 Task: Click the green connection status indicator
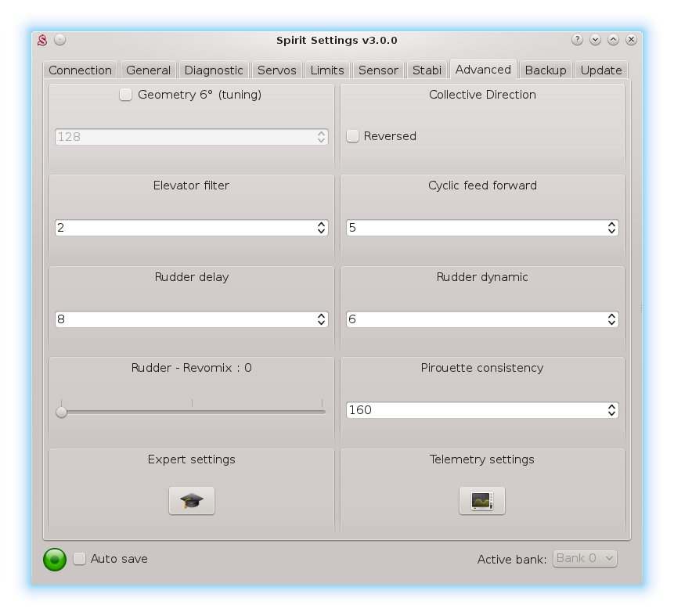(x=55, y=559)
